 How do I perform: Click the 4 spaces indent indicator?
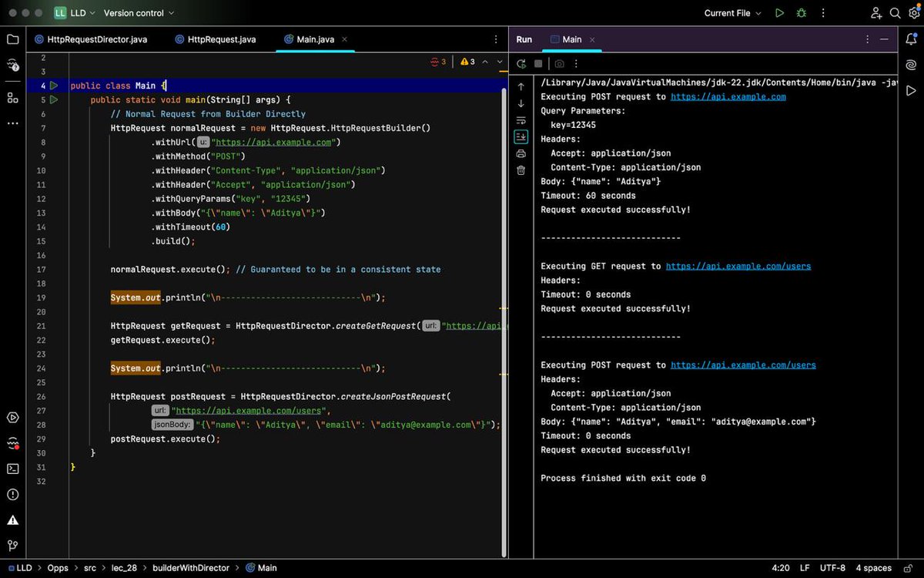pyautogui.click(x=874, y=568)
